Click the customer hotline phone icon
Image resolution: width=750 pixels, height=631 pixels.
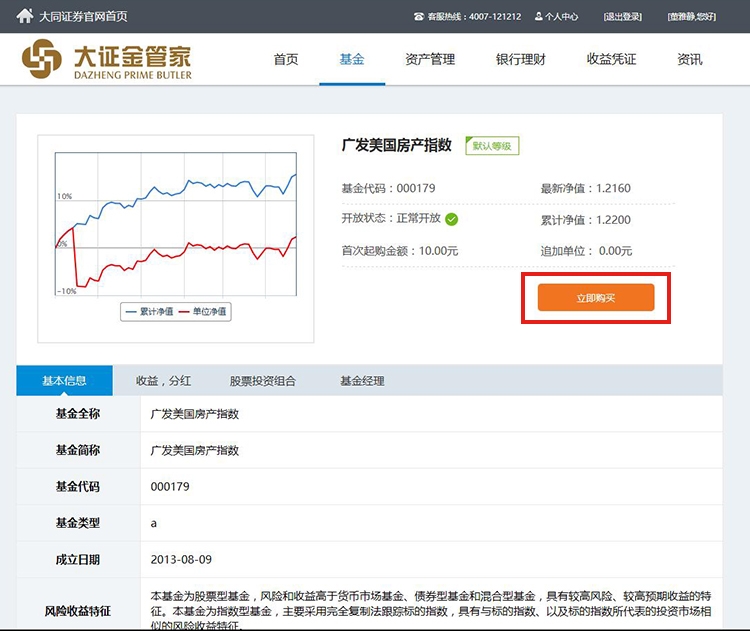419,17
